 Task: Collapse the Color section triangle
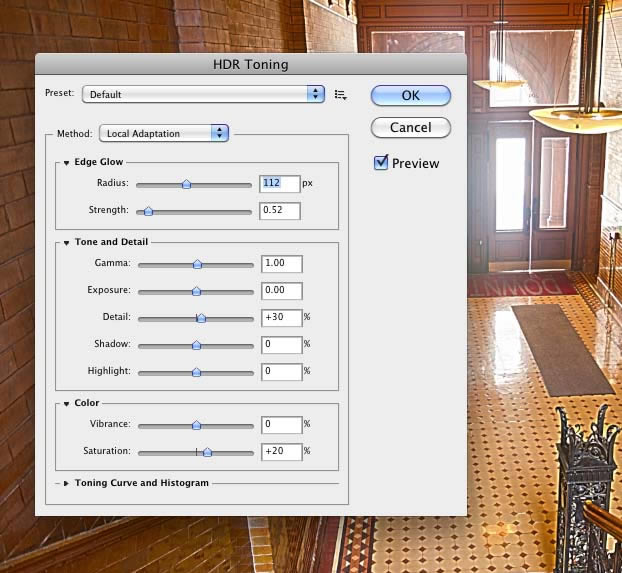point(66,404)
